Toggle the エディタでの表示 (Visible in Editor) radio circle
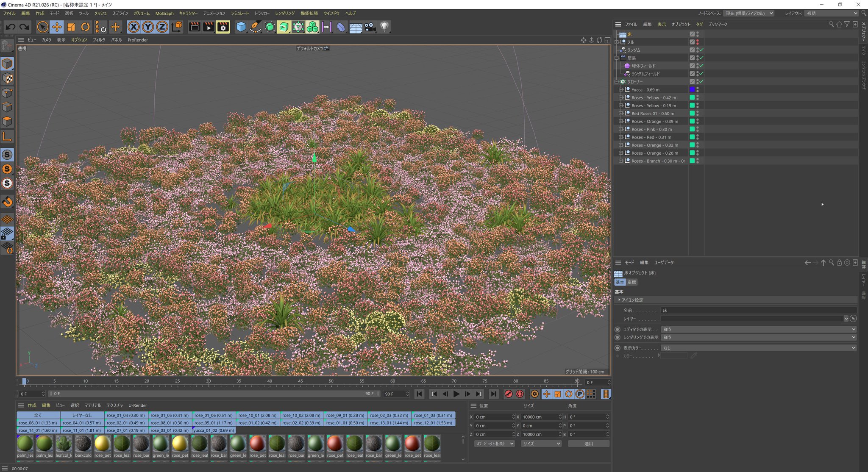Image resolution: width=868 pixels, height=472 pixels. click(618, 329)
